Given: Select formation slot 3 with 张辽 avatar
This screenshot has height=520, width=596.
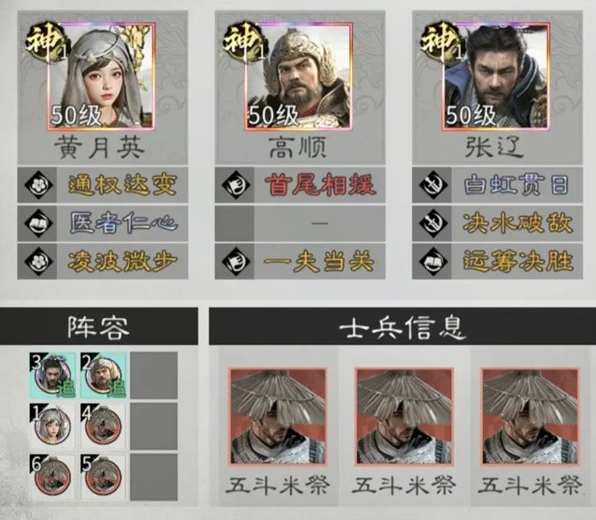Looking at the screenshot, I should point(53,375).
